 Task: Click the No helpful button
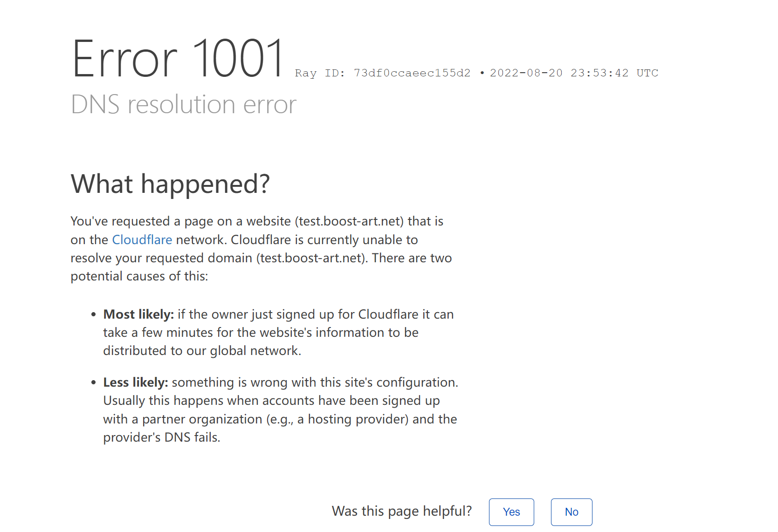571,512
